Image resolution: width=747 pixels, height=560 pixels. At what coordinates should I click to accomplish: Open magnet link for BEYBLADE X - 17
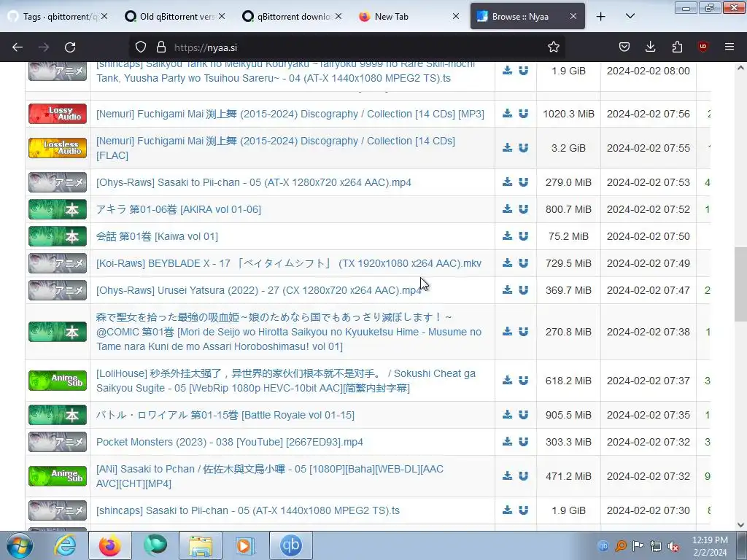tap(523, 262)
